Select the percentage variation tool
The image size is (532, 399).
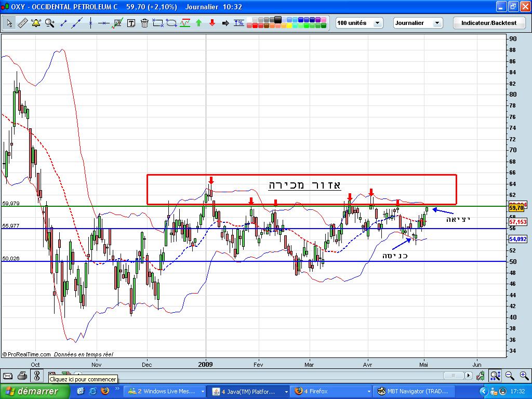pos(239,23)
